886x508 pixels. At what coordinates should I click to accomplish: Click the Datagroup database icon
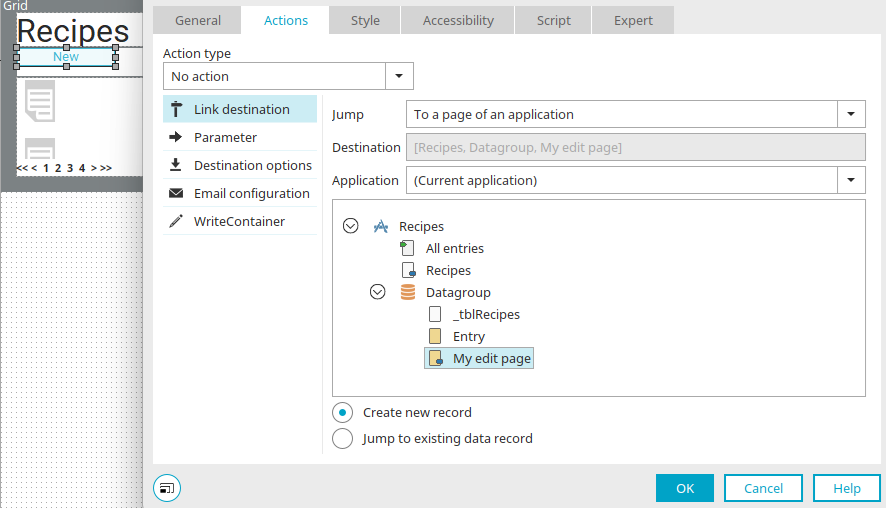(407, 292)
